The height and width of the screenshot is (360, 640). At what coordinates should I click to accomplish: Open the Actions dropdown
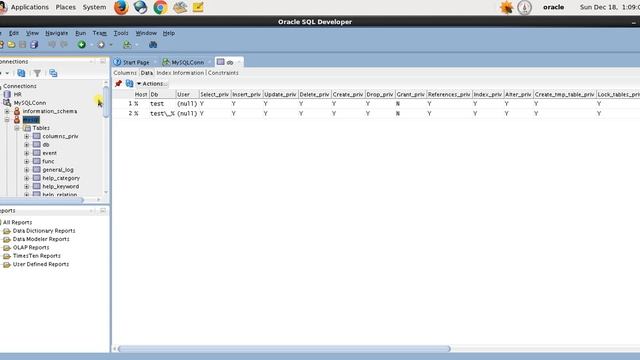tap(152, 84)
